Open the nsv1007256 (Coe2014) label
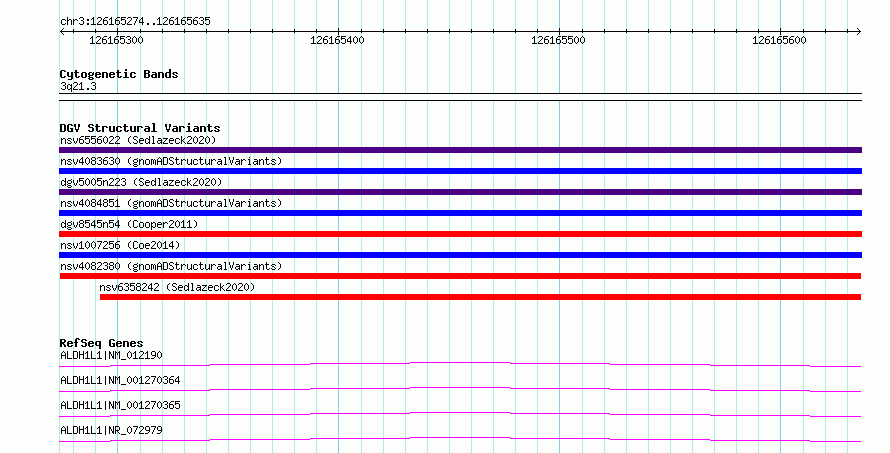The height and width of the screenshot is (453, 890). 120,245
